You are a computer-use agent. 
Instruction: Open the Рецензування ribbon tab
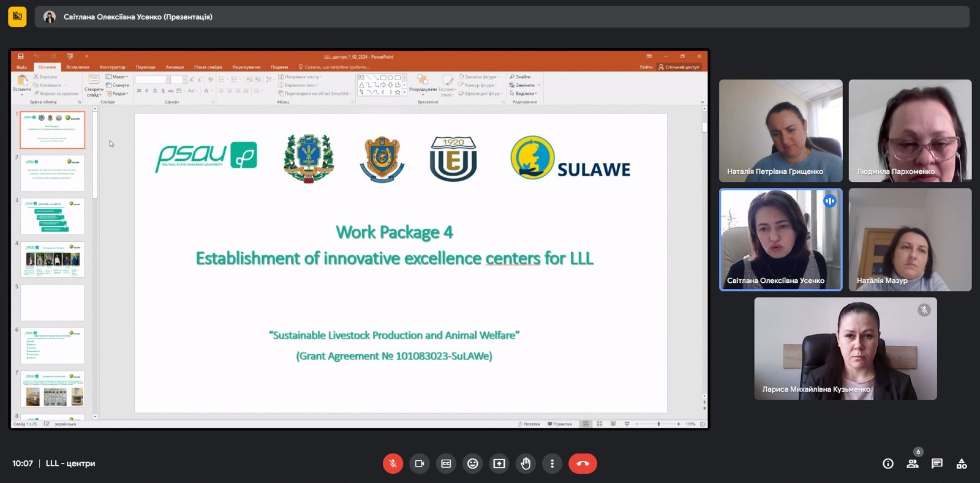246,67
